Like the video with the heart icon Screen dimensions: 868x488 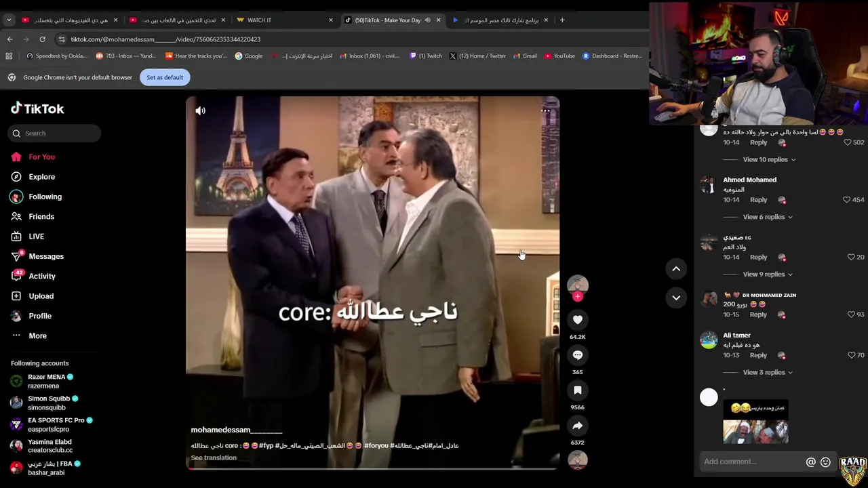(x=578, y=320)
